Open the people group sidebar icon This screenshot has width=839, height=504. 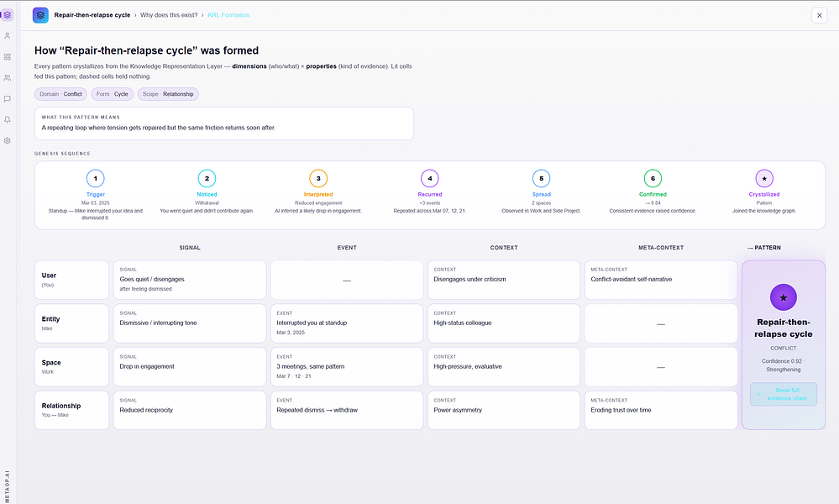8,77
